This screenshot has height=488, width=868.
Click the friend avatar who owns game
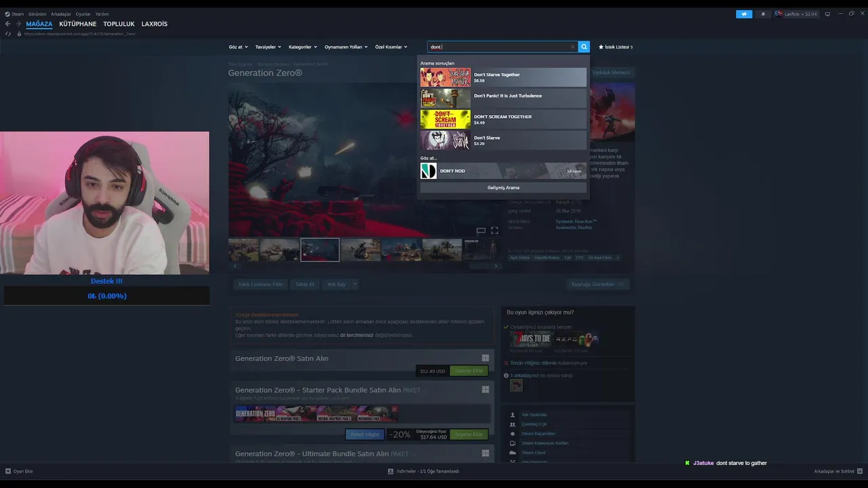pos(517,385)
